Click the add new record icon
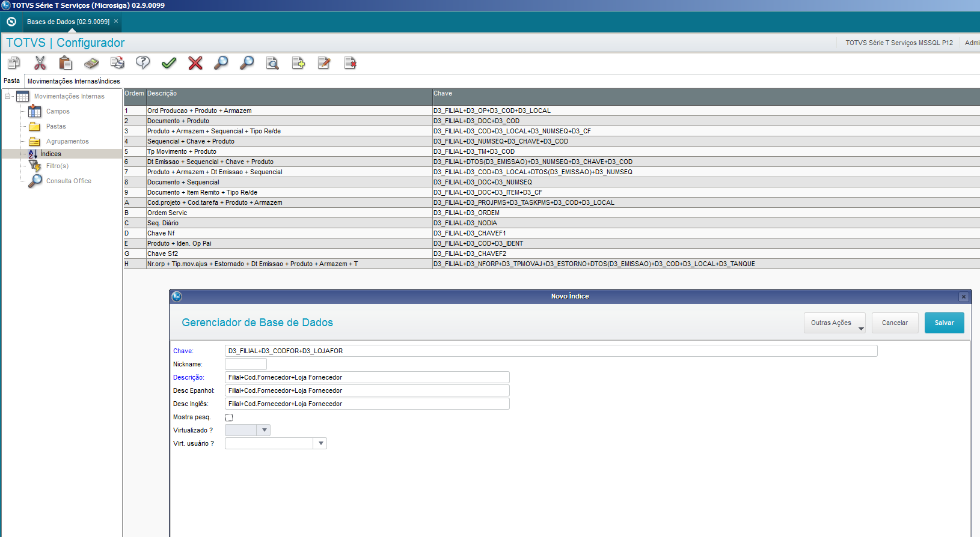The width and height of the screenshot is (980, 537). tap(298, 63)
